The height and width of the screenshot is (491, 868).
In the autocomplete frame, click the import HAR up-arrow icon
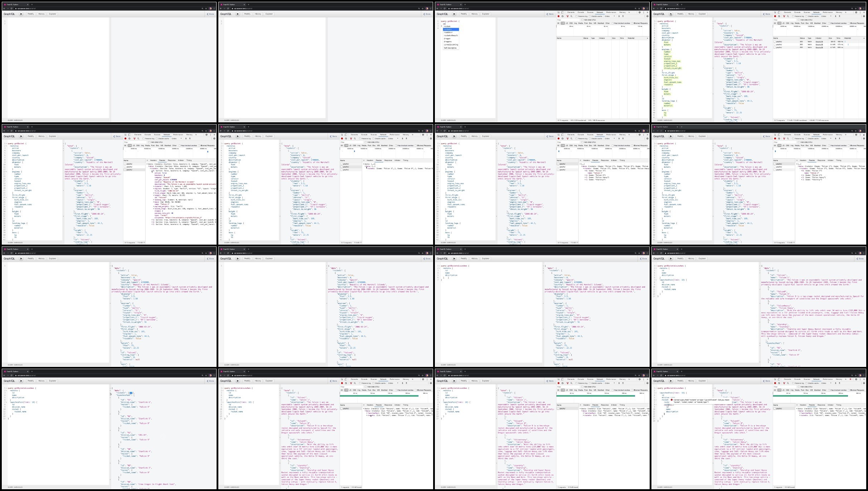619,16
